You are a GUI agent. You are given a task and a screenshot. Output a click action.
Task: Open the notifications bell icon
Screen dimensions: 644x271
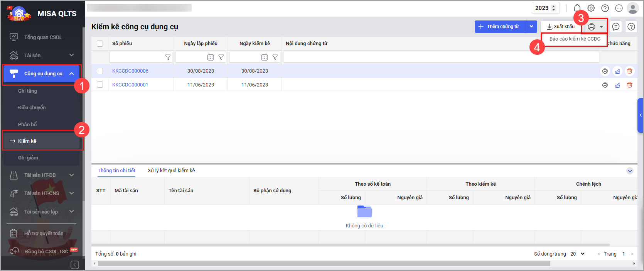577,8
